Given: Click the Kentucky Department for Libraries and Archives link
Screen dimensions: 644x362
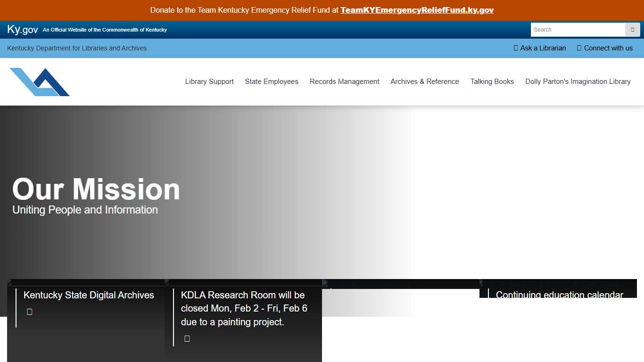Looking at the screenshot, I should [77, 48].
